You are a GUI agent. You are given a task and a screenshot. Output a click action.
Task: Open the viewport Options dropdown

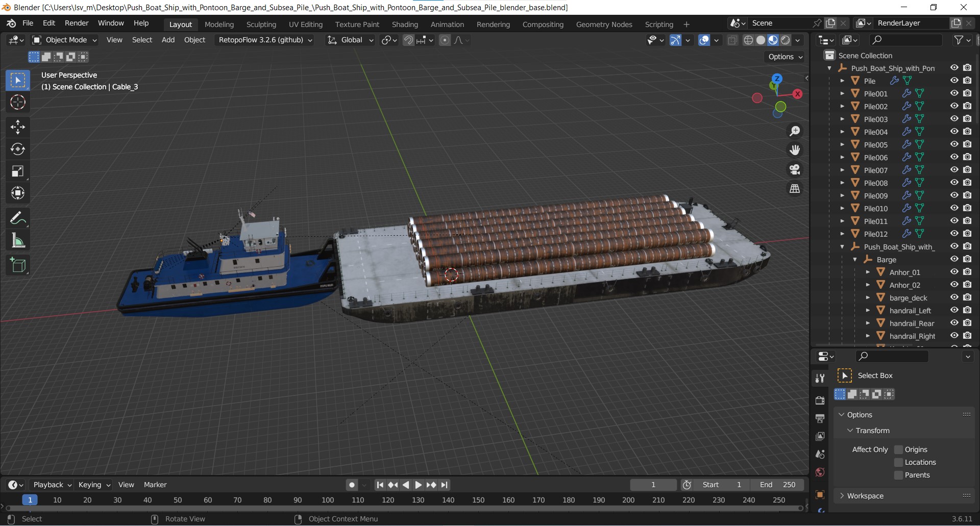(785, 57)
